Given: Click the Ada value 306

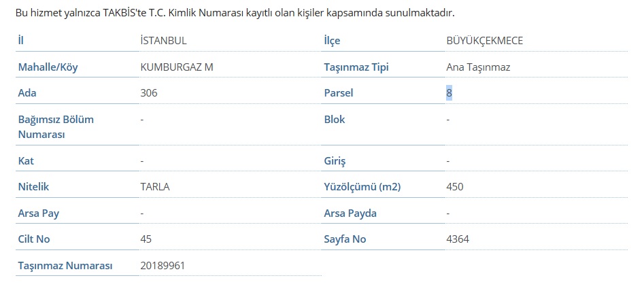Looking at the screenshot, I should pyautogui.click(x=149, y=93).
